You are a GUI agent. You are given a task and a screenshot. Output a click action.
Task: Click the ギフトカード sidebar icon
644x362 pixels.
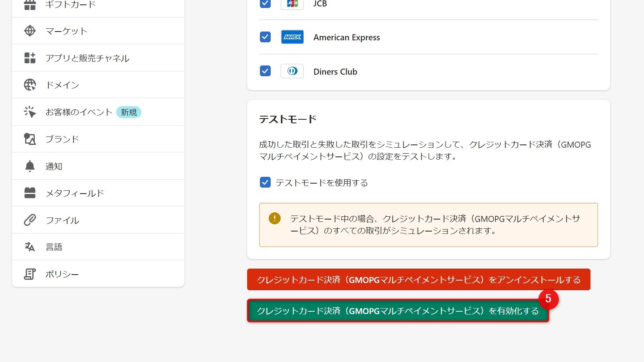pyautogui.click(x=30, y=4)
